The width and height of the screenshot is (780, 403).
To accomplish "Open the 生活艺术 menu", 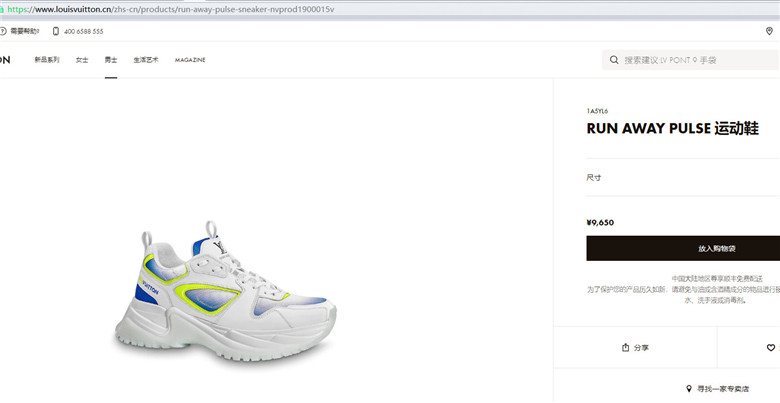I will point(146,60).
